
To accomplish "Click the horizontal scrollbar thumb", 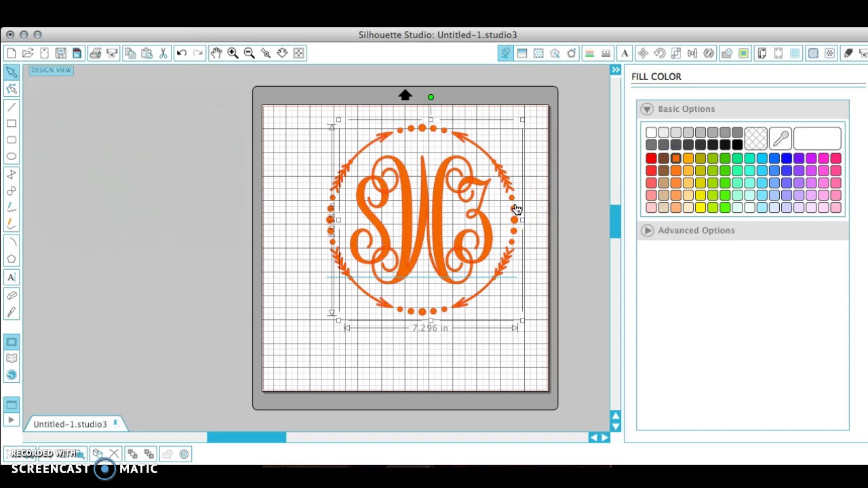I will click(246, 438).
